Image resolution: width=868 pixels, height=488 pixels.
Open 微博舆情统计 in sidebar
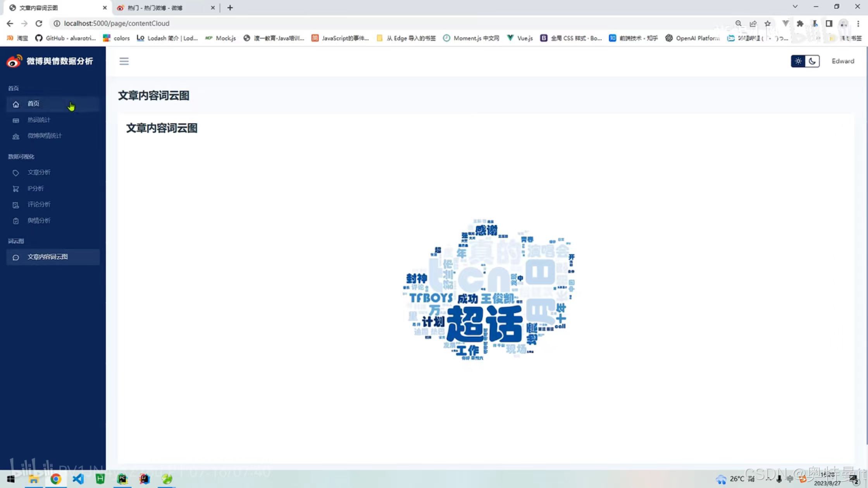[44, 136]
